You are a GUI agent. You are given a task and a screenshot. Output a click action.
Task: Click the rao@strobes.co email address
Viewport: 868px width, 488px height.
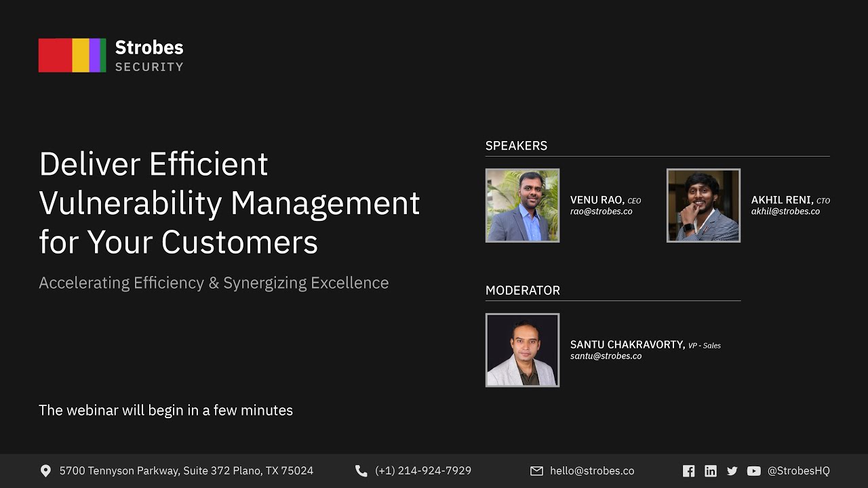[x=601, y=211]
